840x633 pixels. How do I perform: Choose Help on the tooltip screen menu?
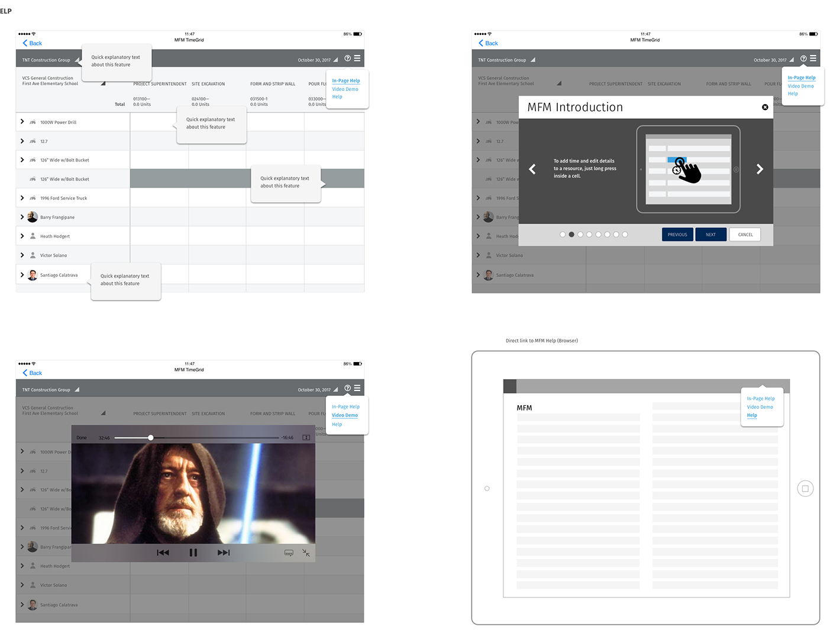pos(337,97)
